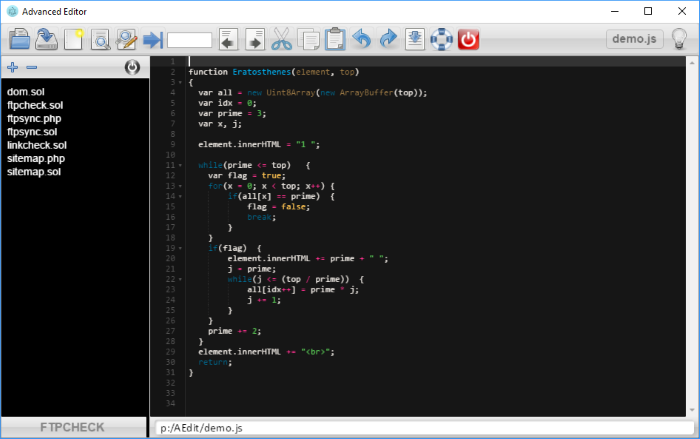
Task: Collapse the for loop fold at line 13
Action: (x=180, y=186)
